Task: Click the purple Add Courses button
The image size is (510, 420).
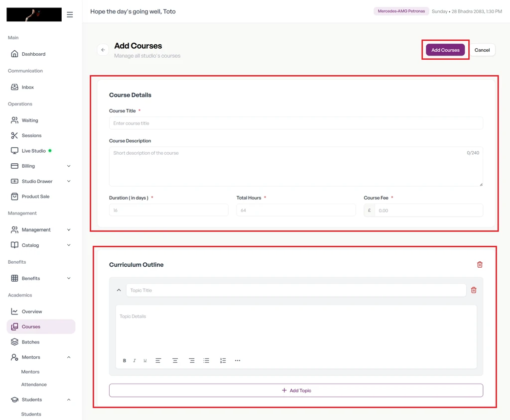Action: click(445, 50)
